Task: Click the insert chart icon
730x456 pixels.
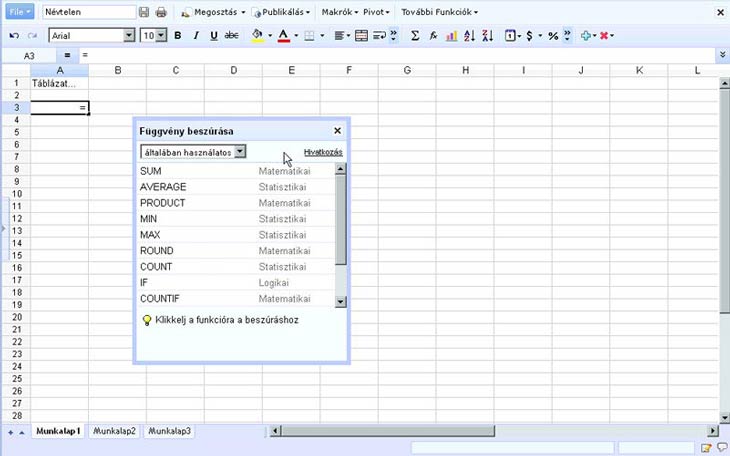Action: click(x=452, y=36)
